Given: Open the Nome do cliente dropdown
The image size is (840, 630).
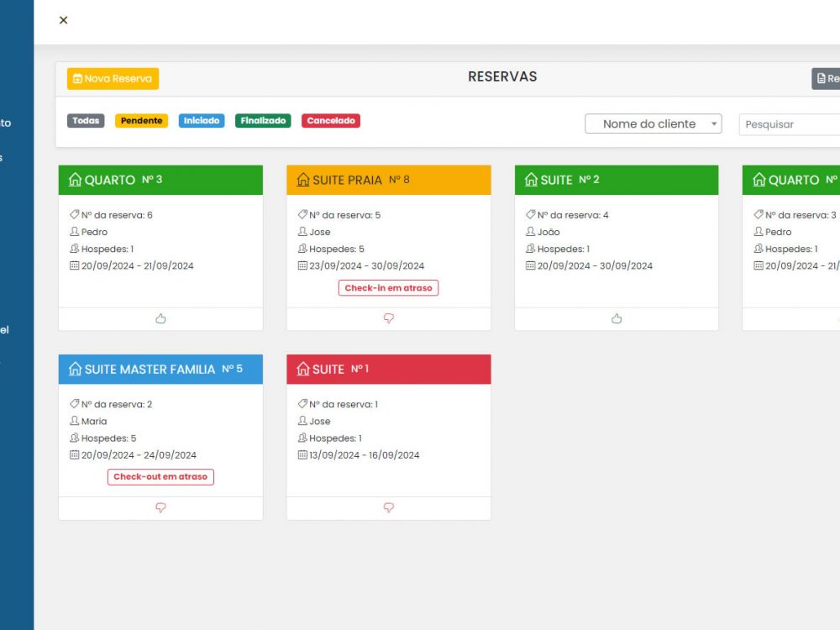Looking at the screenshot, I should coord(653,123).
